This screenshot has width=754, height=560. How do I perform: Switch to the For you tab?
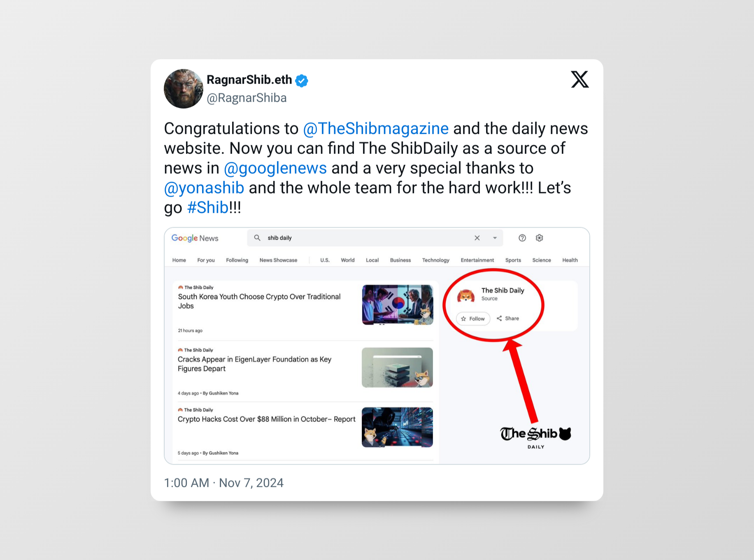click(x=206, y=260)
